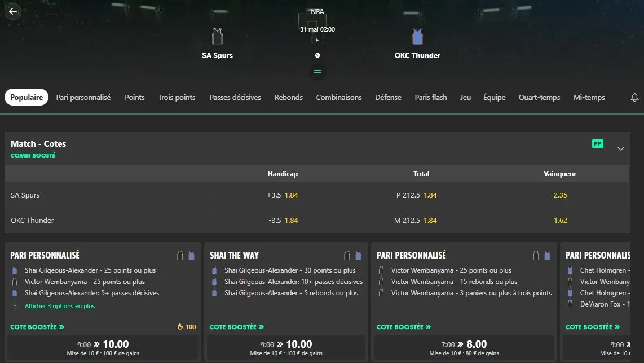This screenshot has width=644, height=363.
Task: Click Wembanyama 3 paniers à trois points
Action: [x=471, y=293]
